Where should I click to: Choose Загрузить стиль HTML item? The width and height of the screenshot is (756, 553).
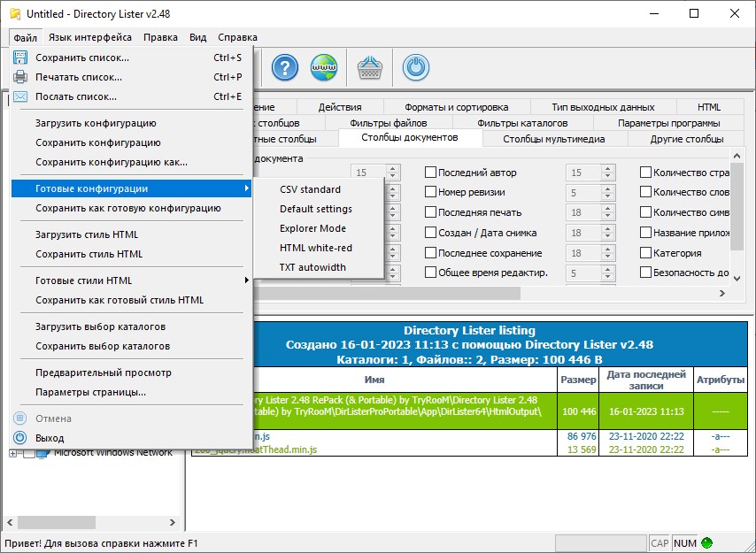point(131,234)
